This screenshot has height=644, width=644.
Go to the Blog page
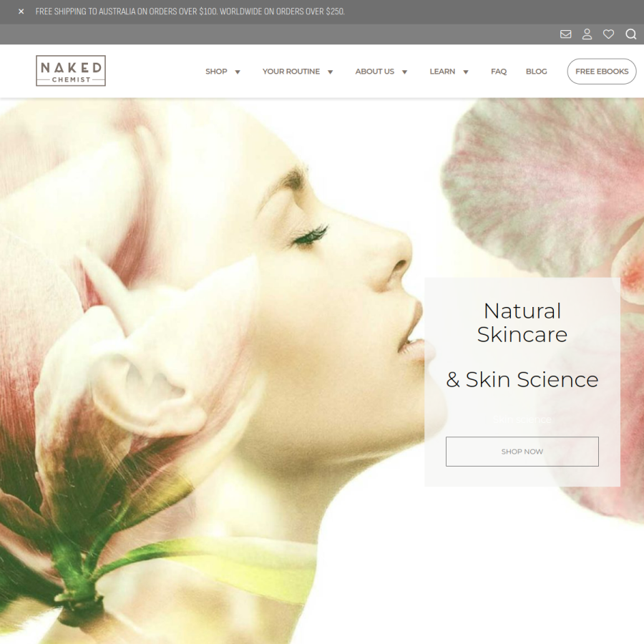537,72
